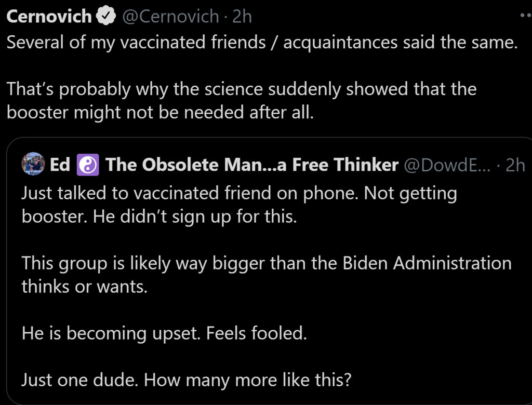Viewport: 532px width, 405px height.
Task: Click the truncated @DowdE handle
Action: click(x=447, y=165)
